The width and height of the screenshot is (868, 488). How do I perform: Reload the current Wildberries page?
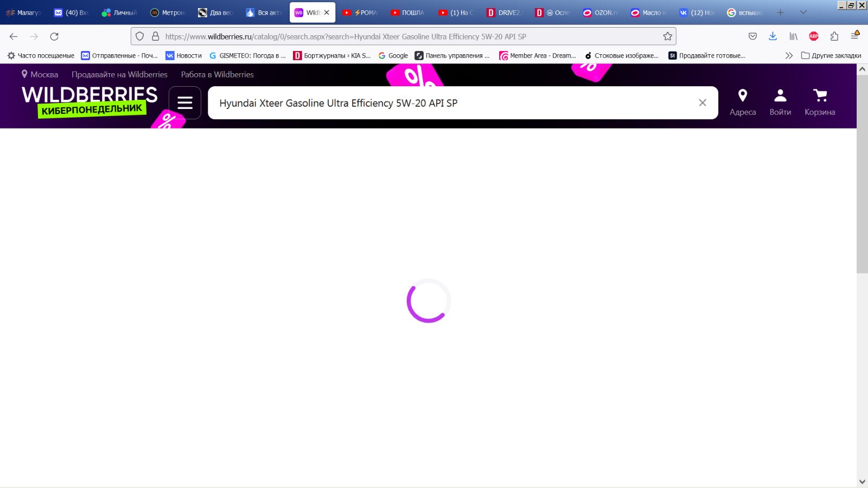(x=54, y=36)
